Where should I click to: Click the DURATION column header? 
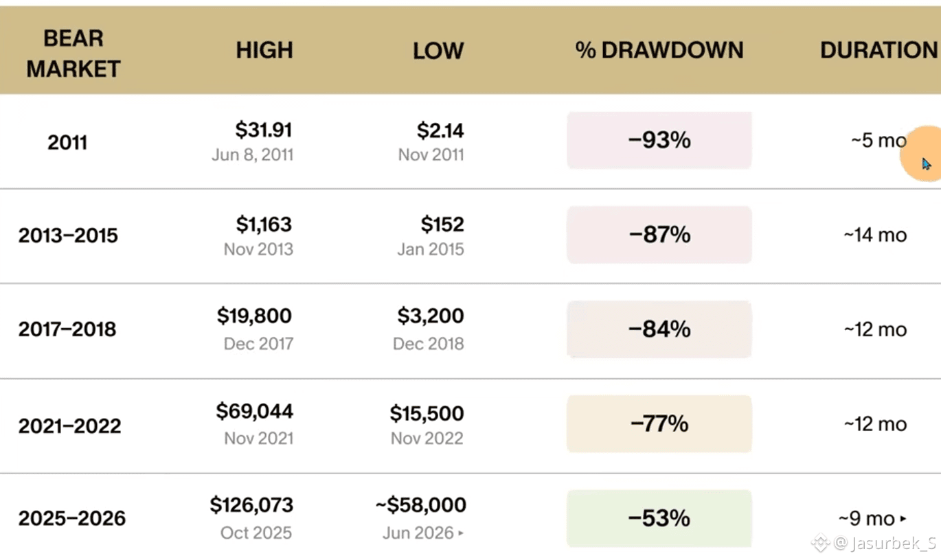(x=879, y=50)
